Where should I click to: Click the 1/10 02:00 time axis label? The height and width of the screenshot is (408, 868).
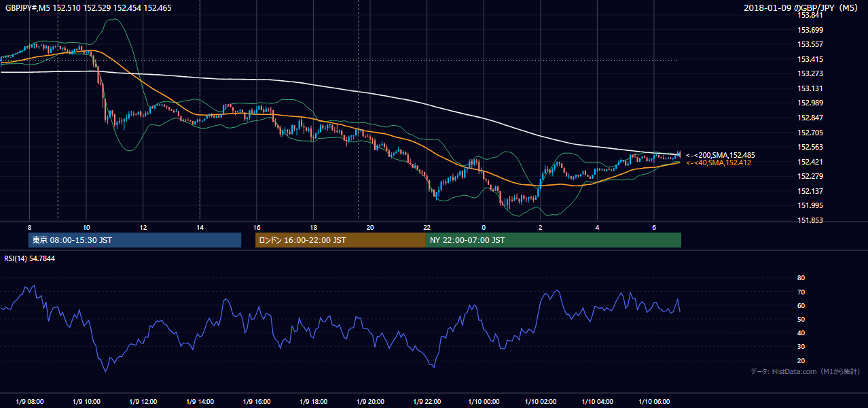[541, 401]
